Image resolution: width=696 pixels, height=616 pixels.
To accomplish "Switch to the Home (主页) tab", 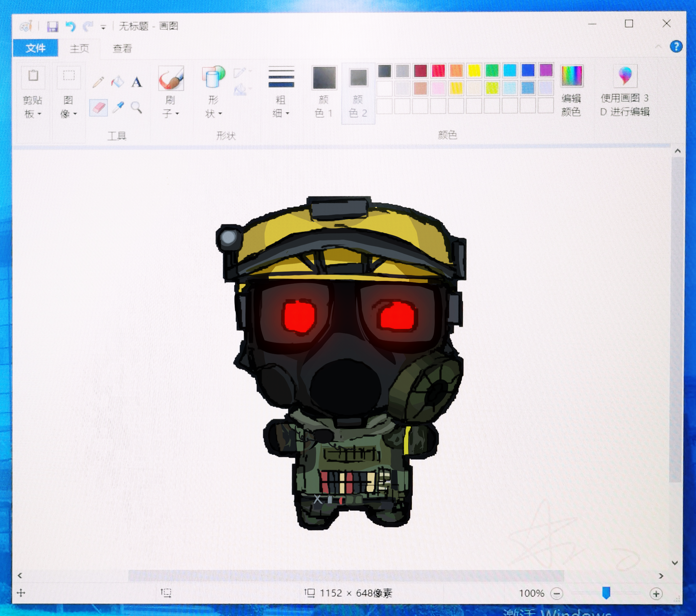I will coord(79,48).
